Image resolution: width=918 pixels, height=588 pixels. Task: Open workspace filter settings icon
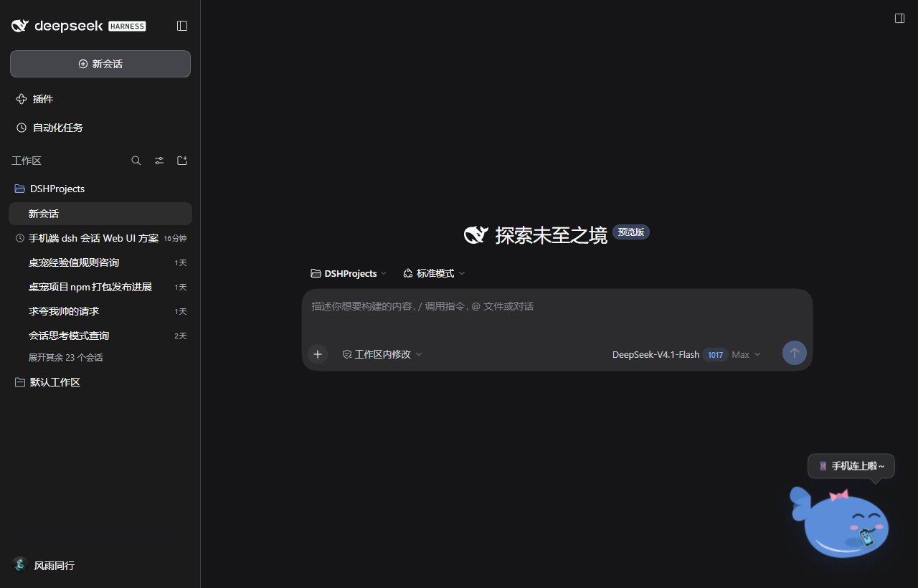[159, 161]
